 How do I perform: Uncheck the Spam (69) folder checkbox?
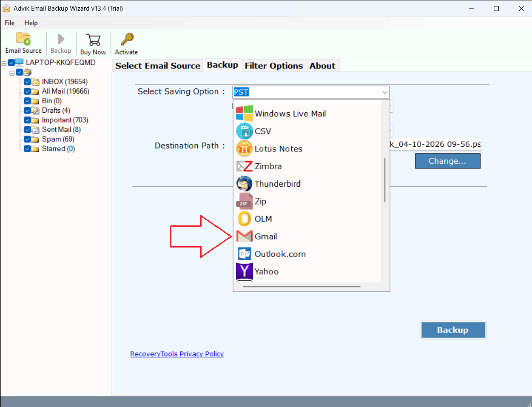tap(27, 139)
